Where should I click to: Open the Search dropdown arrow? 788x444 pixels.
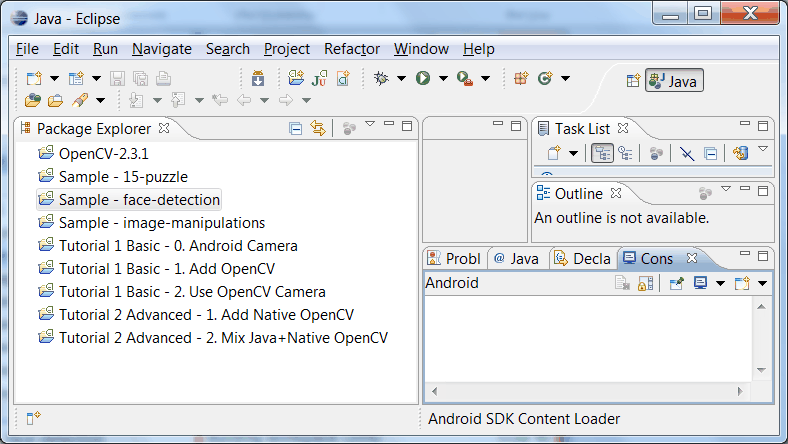tap(101, 101)
